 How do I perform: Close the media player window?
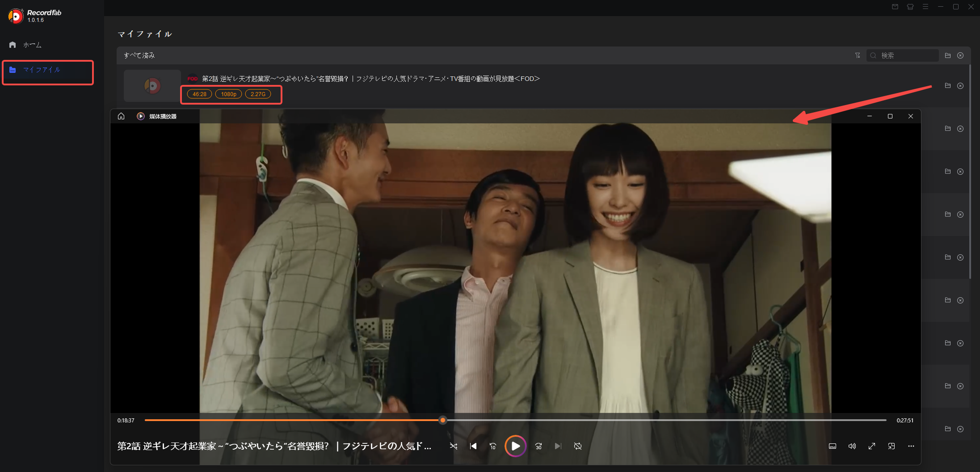(911, 116)
